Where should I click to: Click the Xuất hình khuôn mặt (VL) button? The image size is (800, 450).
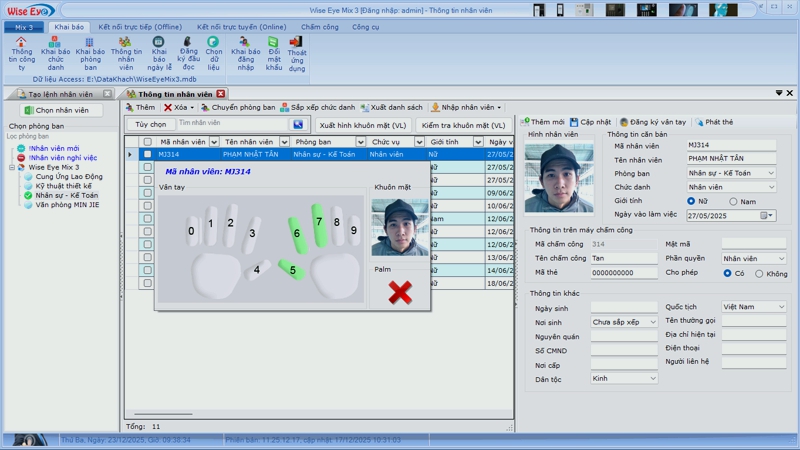pyautogui.click(x=363, y=126)
